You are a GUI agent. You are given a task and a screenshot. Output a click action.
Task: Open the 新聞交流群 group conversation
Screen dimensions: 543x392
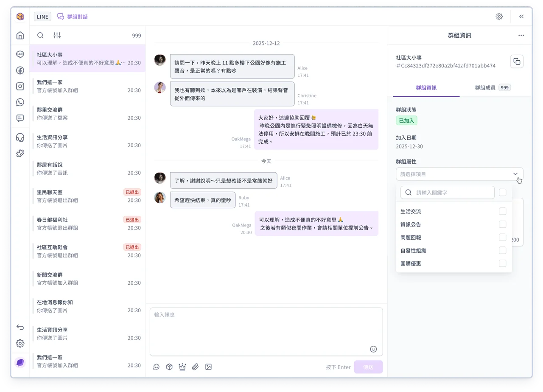[87, 279]
